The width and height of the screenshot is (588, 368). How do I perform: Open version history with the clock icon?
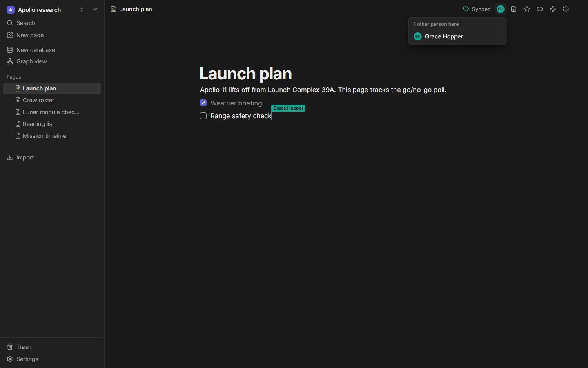tap(566, 9)
